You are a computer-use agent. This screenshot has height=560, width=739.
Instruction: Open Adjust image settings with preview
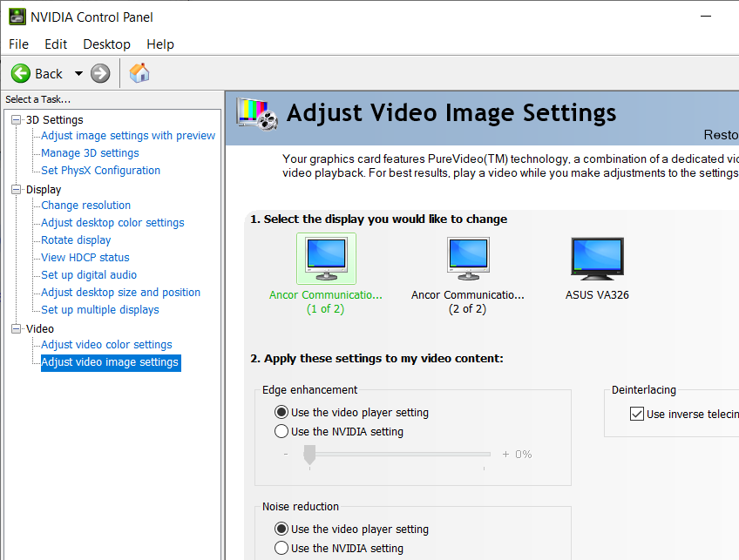[x=128, y=136]
